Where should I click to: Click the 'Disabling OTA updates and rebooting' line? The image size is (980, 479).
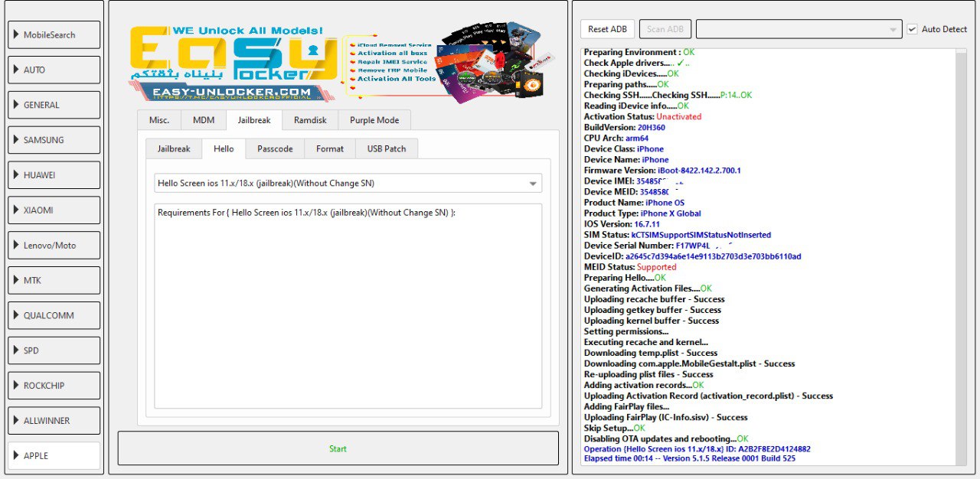(666, 438)
